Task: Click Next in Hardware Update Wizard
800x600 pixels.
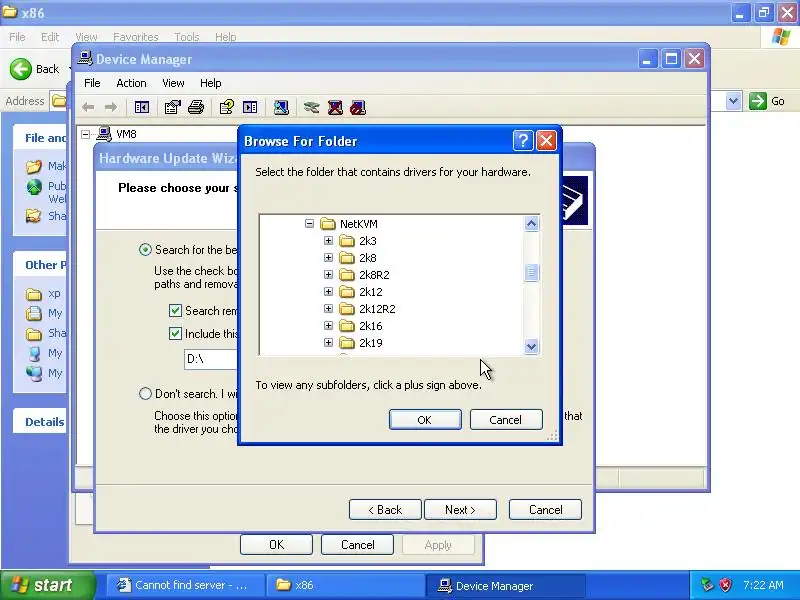Action: pos(460,510)
